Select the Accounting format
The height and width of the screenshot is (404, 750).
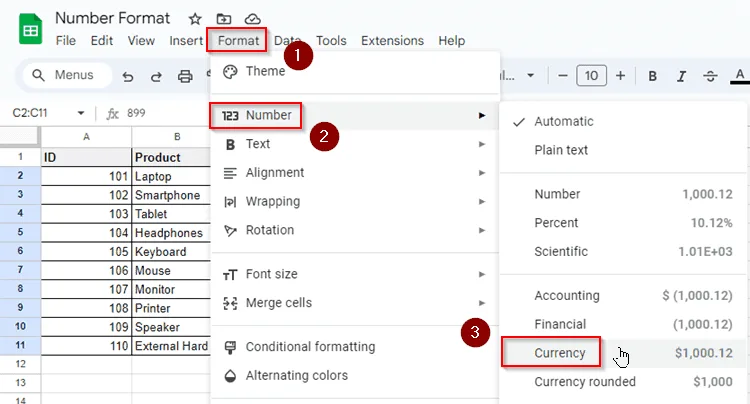click(623, 295)
